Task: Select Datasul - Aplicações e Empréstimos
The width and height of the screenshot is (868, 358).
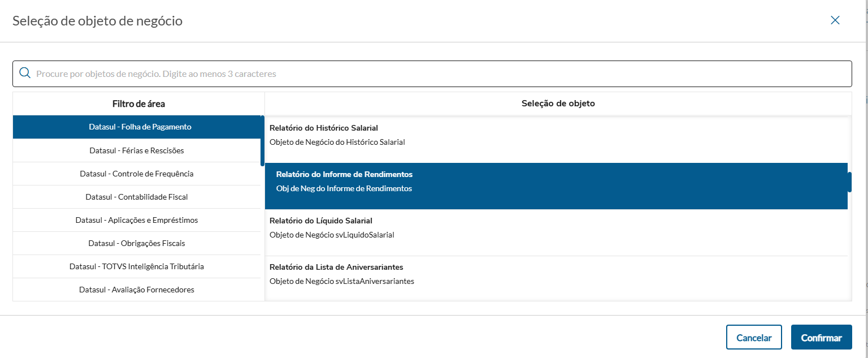Action: pos(136,220)
